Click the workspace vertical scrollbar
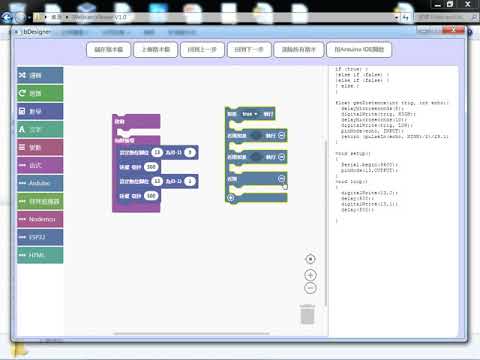The height and width of the screenshot is (360, 480). coord(326,223)
